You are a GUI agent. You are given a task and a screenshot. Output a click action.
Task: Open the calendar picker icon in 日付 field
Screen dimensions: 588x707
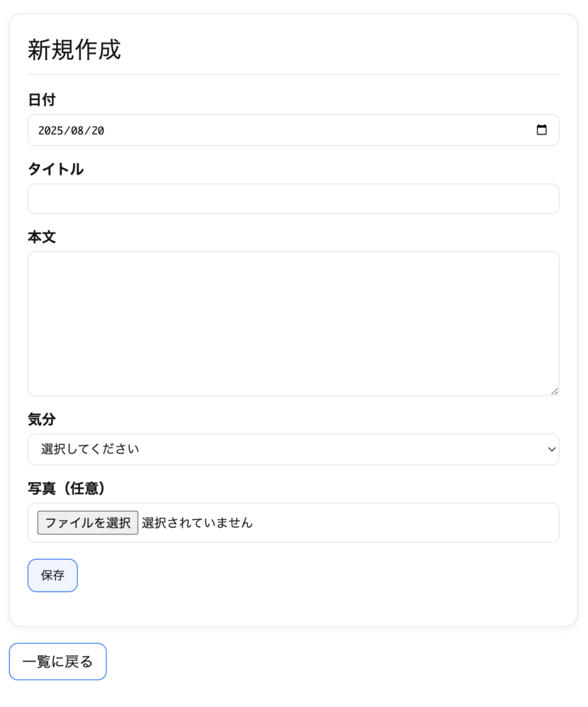[x=541, y=130]
